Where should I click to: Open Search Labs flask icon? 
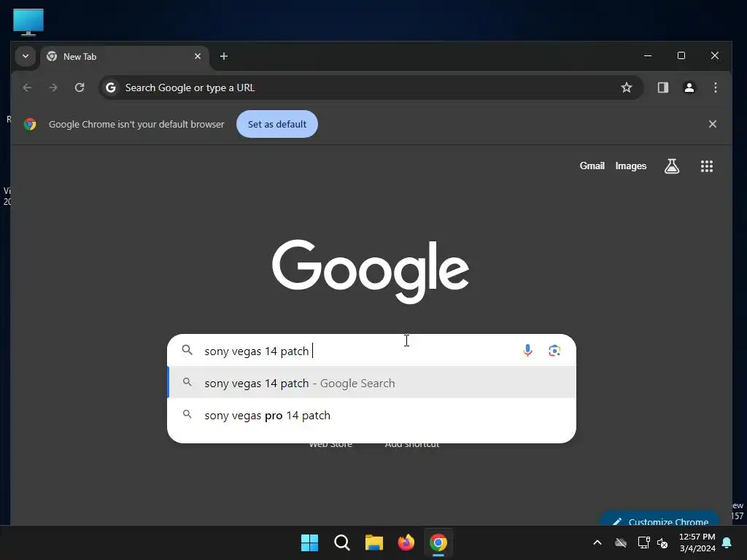672,166
